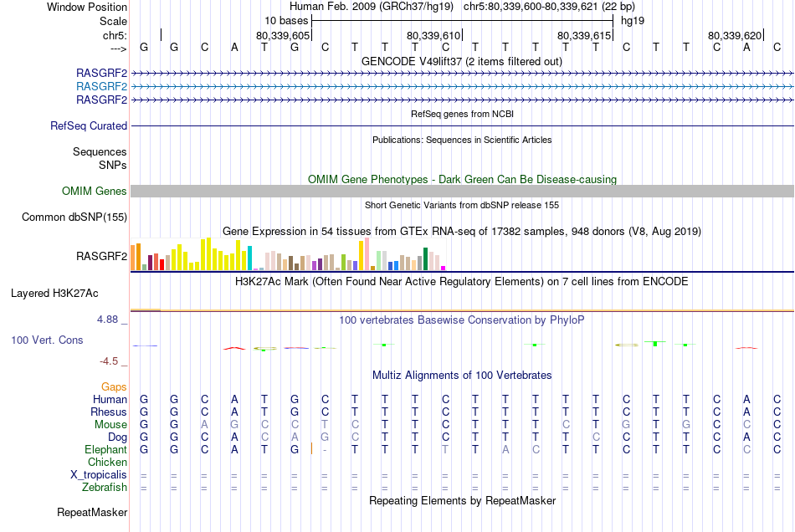The height and width of the screenshot is (532, 795).
Task: Click the chr5:80,339,600-80,339,621 position text
Action: [549, 7]
